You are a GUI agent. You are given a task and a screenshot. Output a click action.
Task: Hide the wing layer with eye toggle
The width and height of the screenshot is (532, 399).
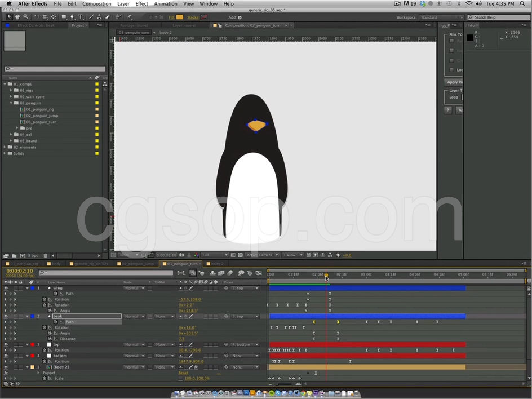tap(6, 288)
